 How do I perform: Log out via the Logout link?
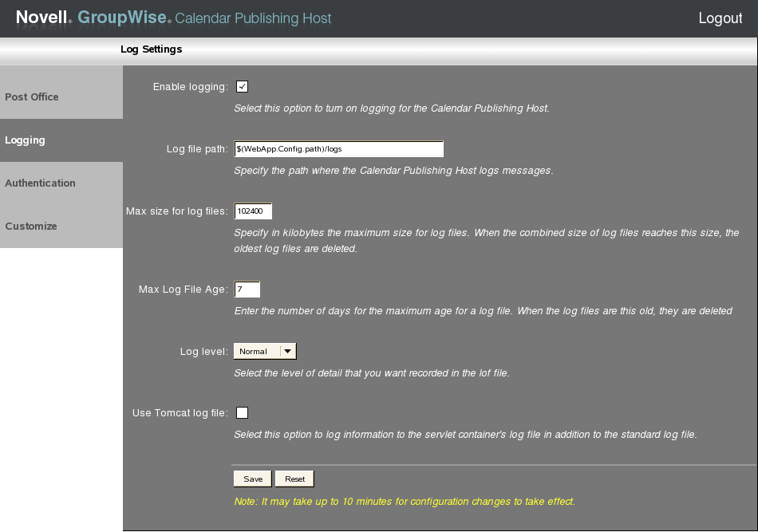pyautogui.click(x=720, y=18)
